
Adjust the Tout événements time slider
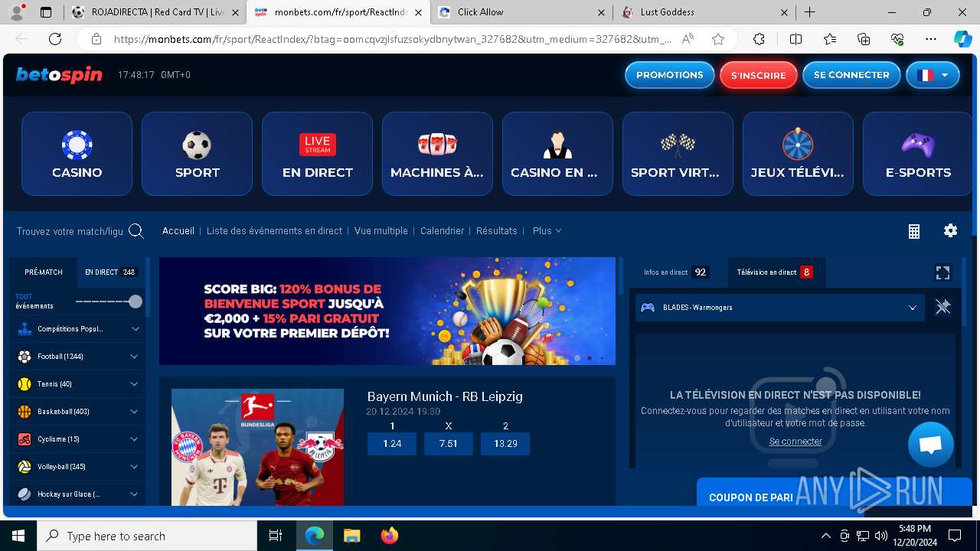coord(136,302)
